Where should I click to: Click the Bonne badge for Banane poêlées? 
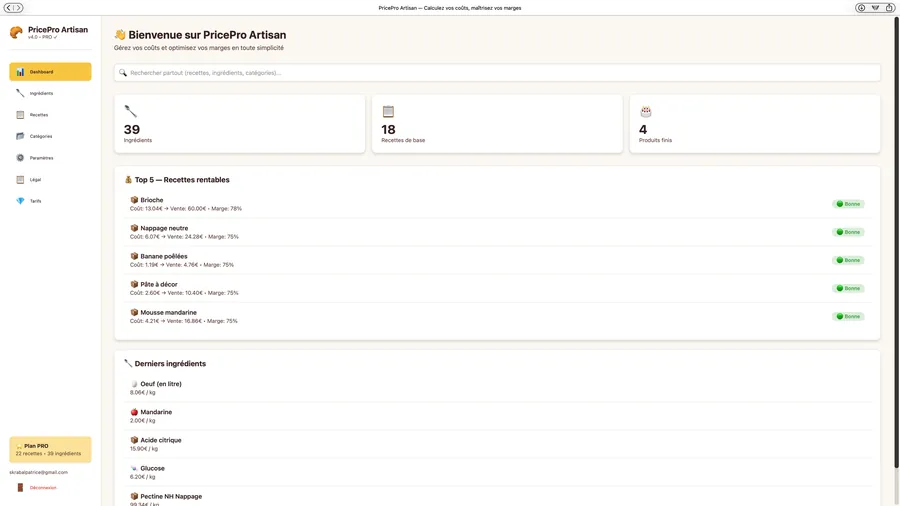point(848,260)
